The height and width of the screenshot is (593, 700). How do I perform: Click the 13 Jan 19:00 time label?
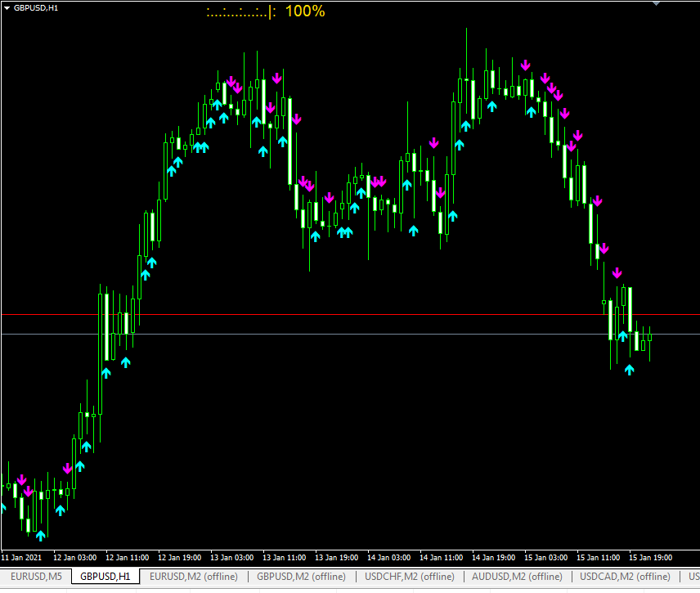click(337, 558)
